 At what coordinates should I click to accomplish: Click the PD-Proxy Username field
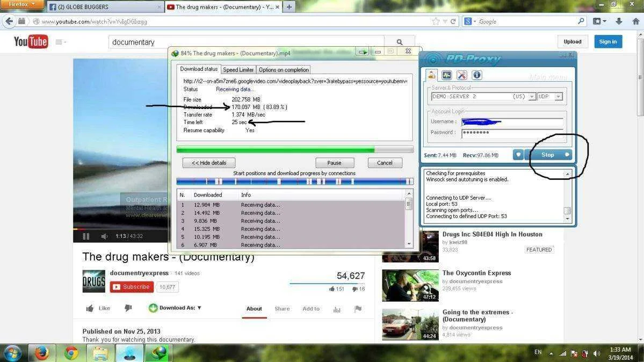[x=512, y=121]
